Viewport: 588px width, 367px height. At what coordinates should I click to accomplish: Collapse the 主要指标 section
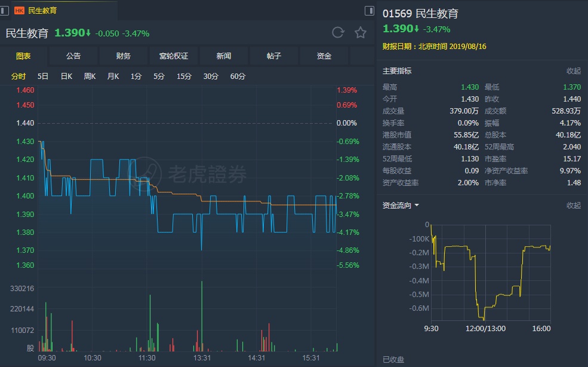573,71
